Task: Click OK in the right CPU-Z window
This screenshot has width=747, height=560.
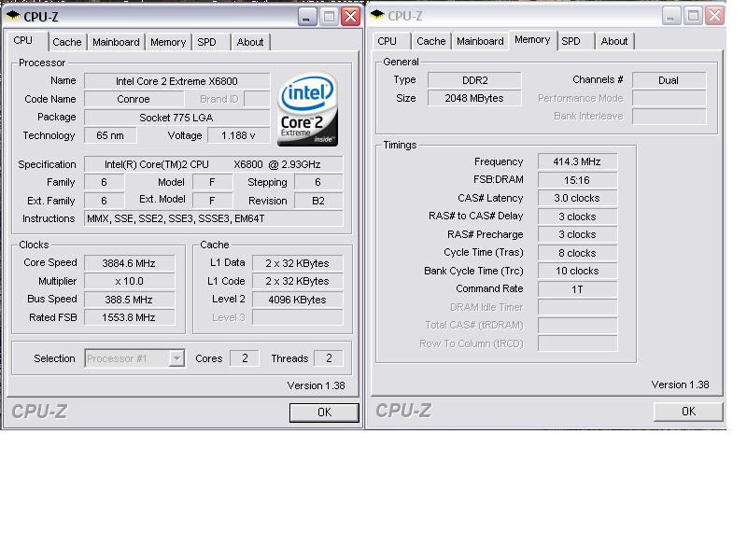Action: (x=688, y=411)
